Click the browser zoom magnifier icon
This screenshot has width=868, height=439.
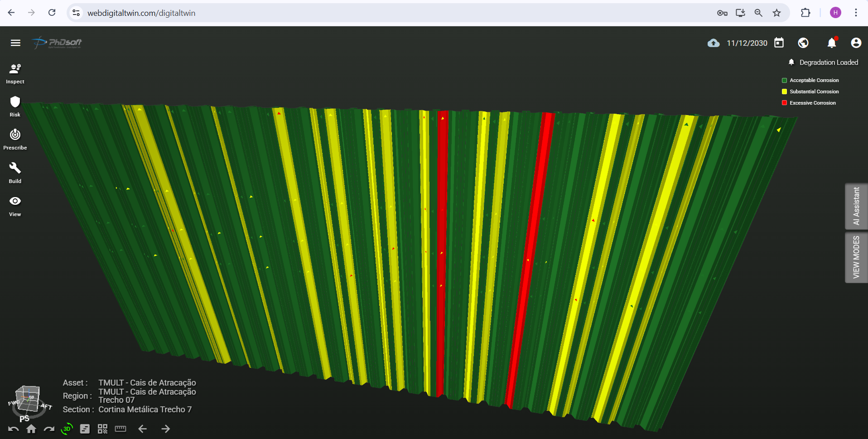coord(758,13)
